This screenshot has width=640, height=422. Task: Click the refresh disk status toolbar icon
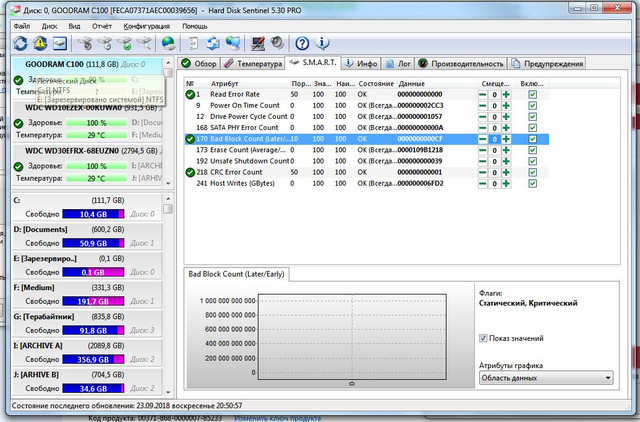pyautogui.click(x=20, y=43)
